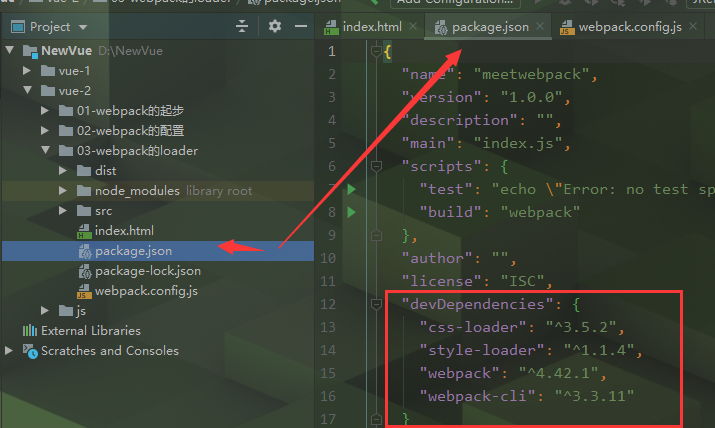Expand the js folder
The width and height of the screenshot is (715, 428).
click(x=45, y=310)
